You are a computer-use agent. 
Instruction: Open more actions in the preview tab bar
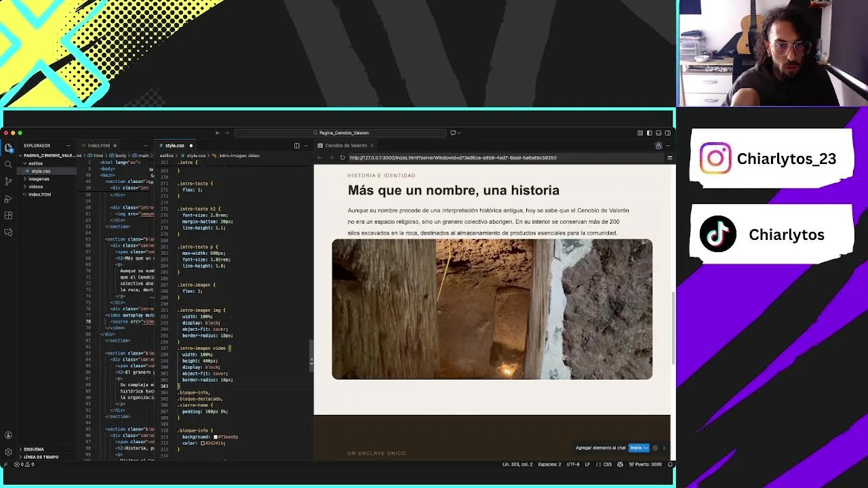[x=667, y=146]
